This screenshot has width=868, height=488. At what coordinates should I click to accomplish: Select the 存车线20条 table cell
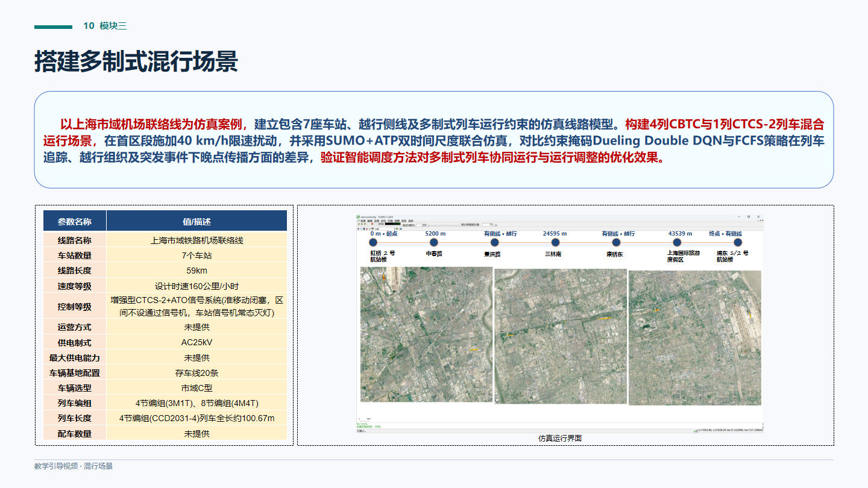(197, 373)
